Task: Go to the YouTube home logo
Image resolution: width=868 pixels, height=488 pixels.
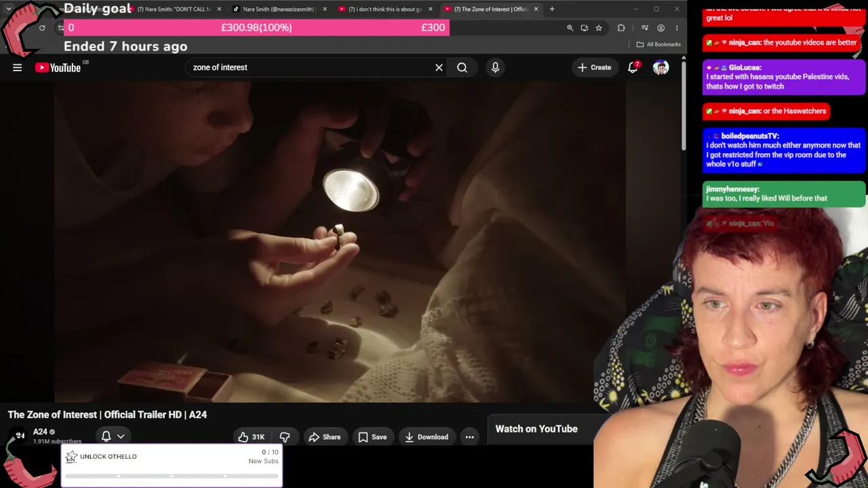Action: click(58, 67)
